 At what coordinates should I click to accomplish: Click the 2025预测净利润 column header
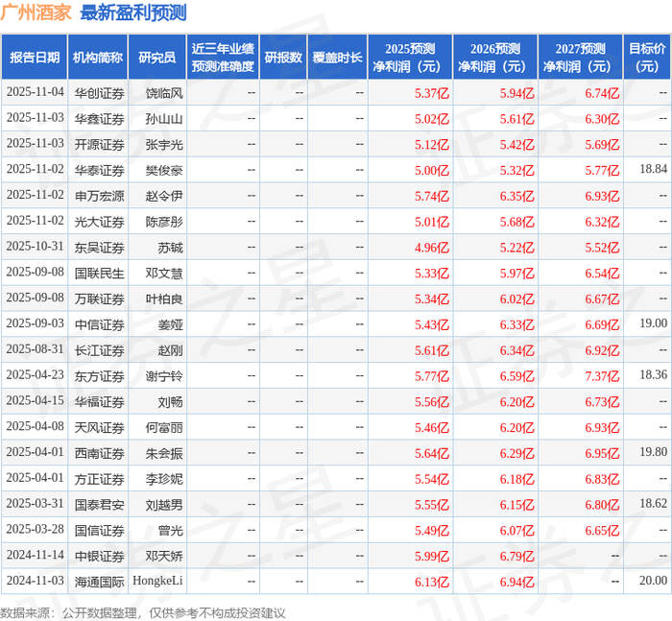tap(410, 57)
